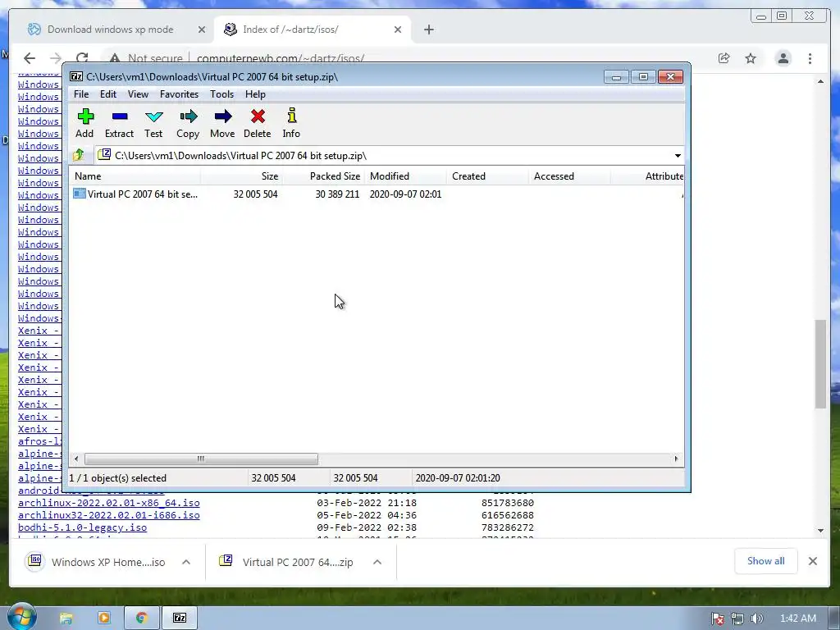Sort by the Packed Size column header
Image resolution: width=840 pixels, height=630 pixels.
323,176
